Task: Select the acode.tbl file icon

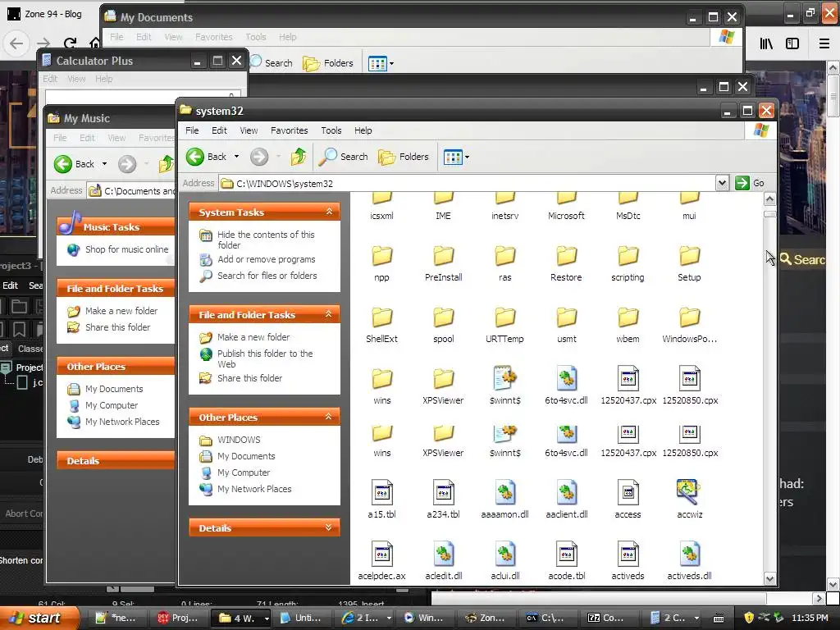Action: coord(566,554)
